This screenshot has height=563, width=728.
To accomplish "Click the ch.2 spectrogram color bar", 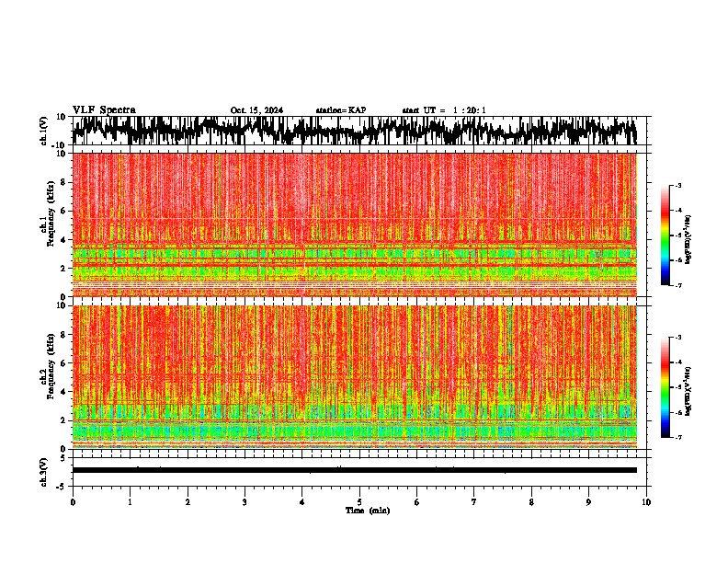I will 665,387.
